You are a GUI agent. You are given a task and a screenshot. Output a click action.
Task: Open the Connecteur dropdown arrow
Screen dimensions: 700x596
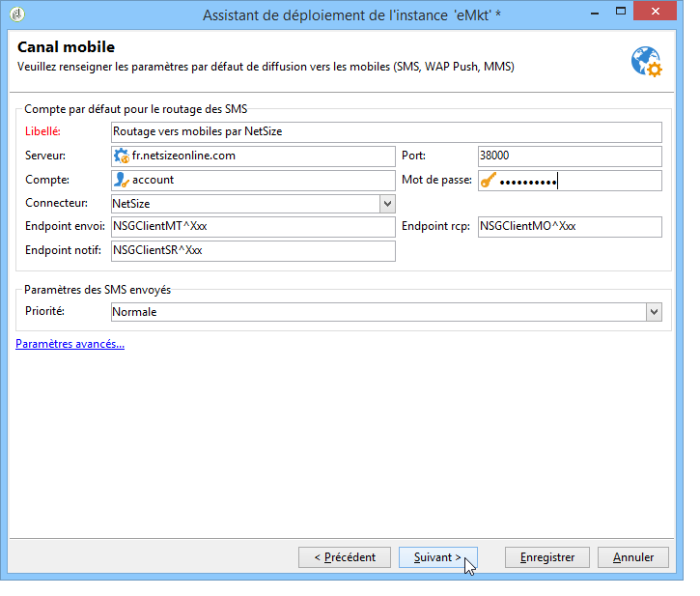387,204
